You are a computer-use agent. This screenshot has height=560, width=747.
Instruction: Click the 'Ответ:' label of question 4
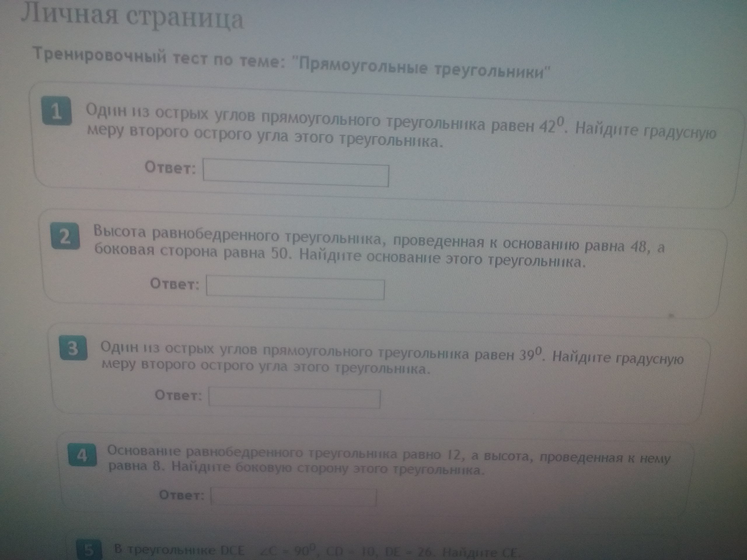pos(182,495)
